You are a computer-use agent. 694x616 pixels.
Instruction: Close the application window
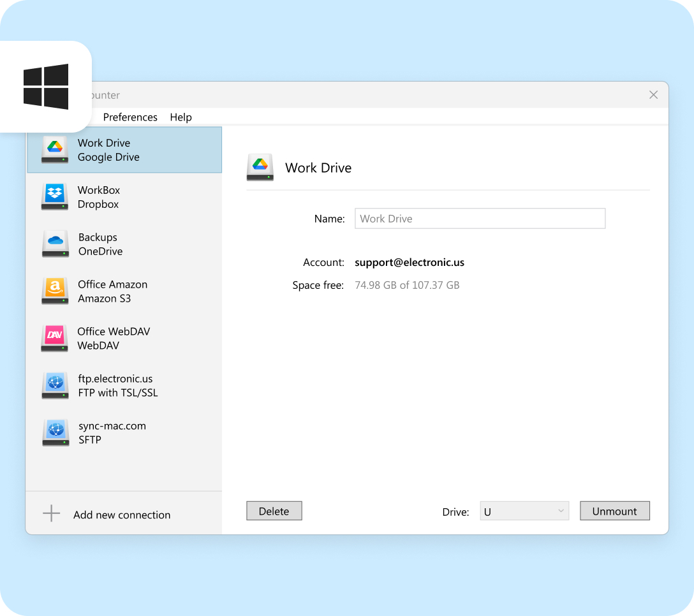point(653,95)
